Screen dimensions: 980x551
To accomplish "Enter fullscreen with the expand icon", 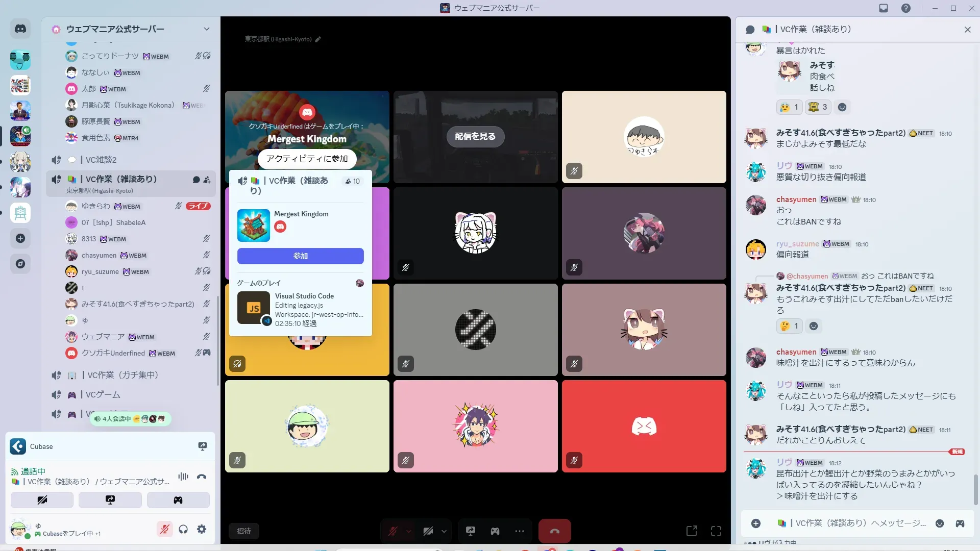I will [x=716, y=531].
